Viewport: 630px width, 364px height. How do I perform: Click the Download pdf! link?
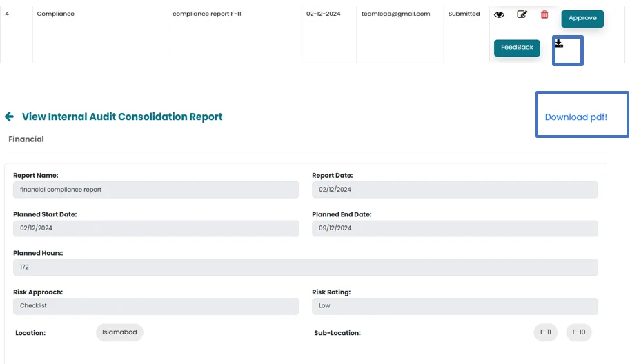[575, 117]
